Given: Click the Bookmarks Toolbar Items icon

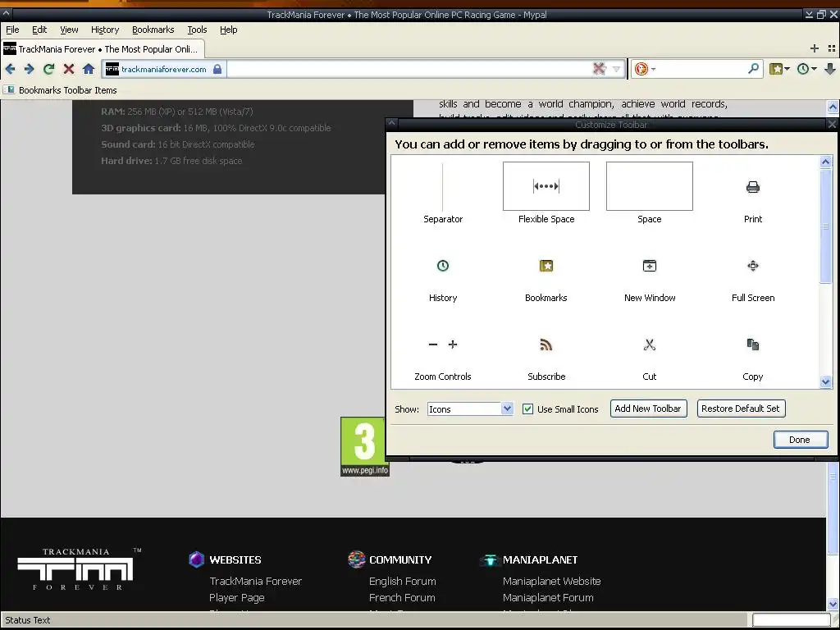Looking at the screenshot, I should pos(9,90).
